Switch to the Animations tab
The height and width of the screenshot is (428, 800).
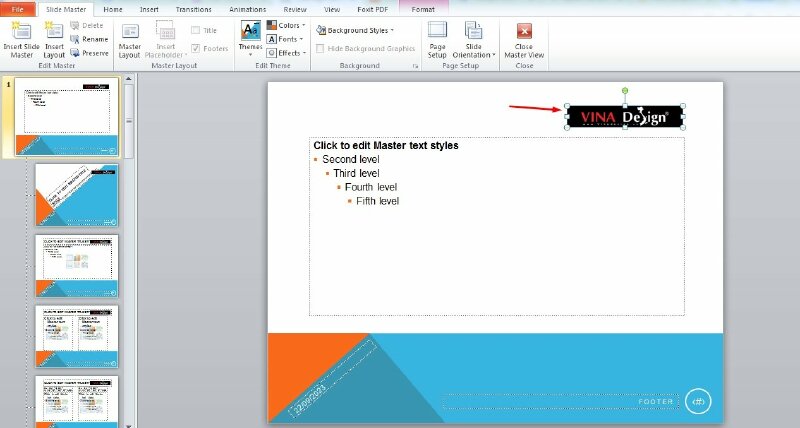click(x=247, y=9)
